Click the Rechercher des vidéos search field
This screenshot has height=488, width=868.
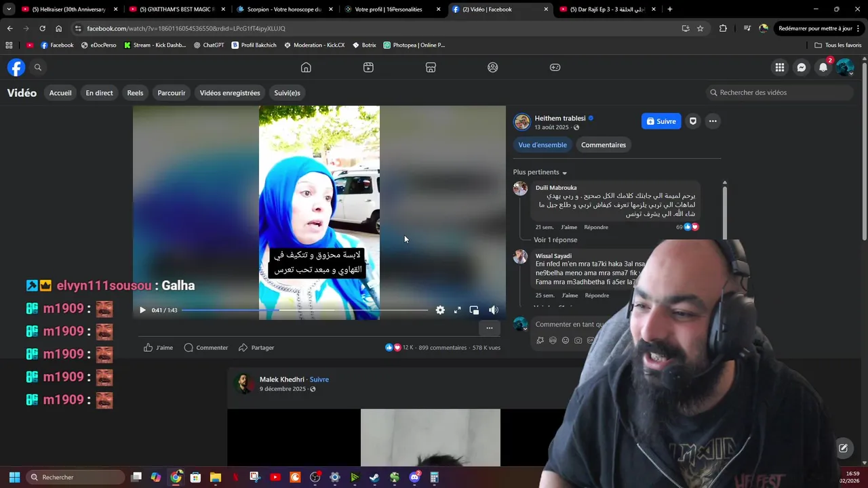(x=779, y=92)
